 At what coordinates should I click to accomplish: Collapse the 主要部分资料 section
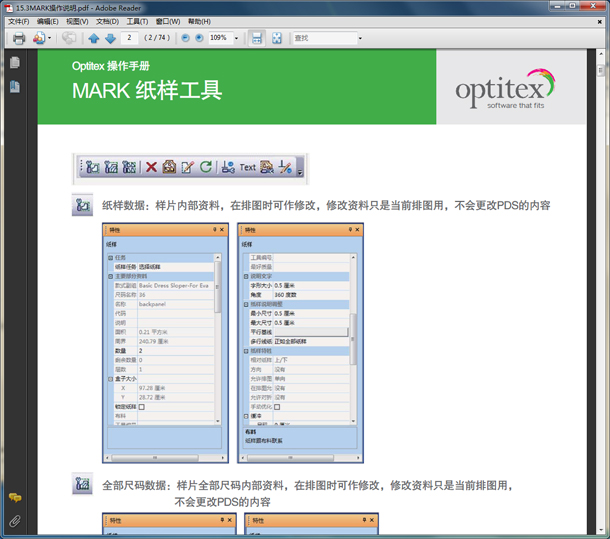110,276
